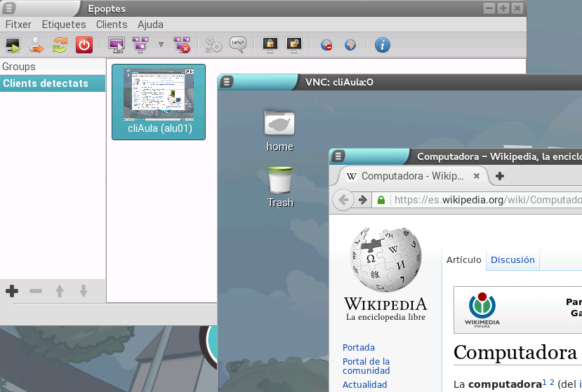Open the Clients menu
The width and height of the screenshot is (582, 392).
coord(112,25)
